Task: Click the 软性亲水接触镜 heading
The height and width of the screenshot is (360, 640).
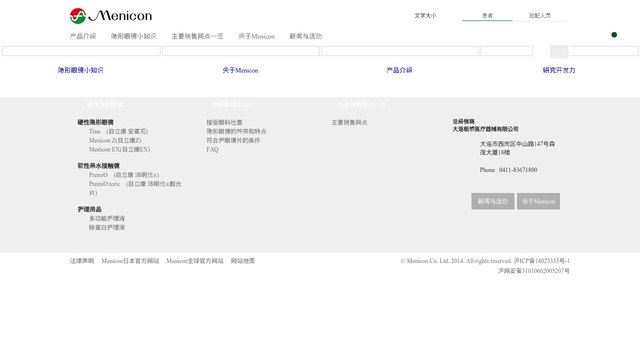Action: [98, 166]
